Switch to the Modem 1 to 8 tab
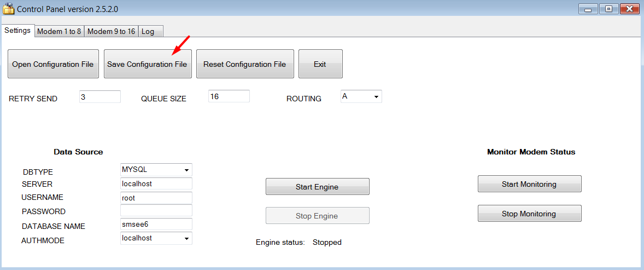Image resolution: width=644 pixels, height=270 pixels. pyautogui.click(x=59, y=31)
